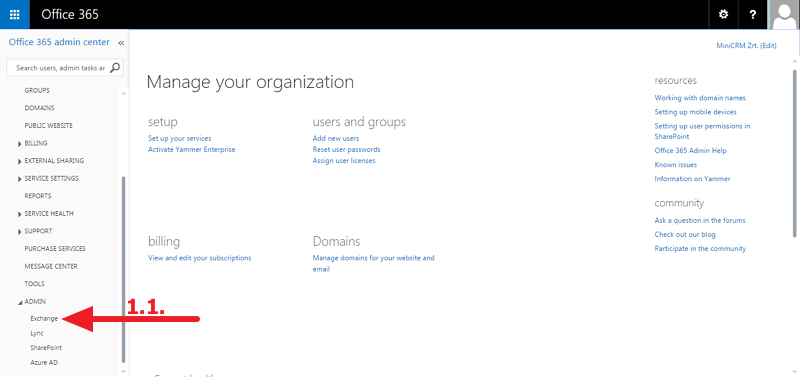
Task: Expand the SERVICE HEALTH section
Action: pos(20,214)
